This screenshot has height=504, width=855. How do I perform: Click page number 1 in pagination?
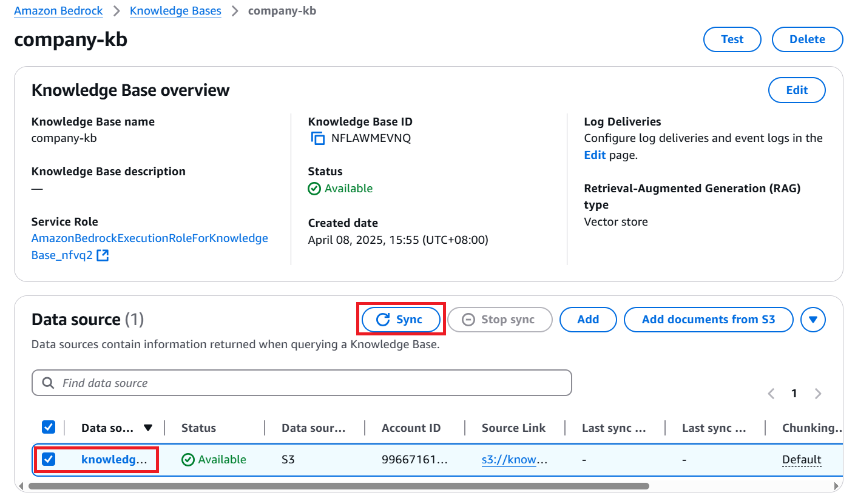pos(794,394)
